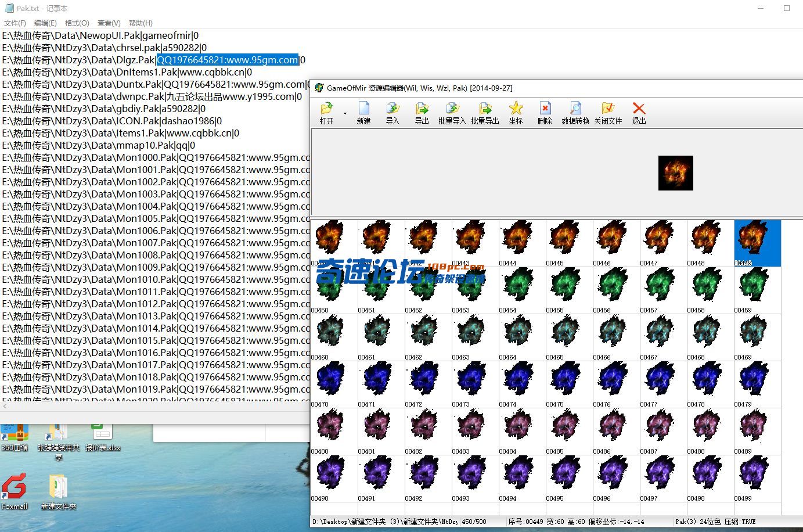Click the 压缩:TRUE status bar entry
The image size is (803, 532).
[740, 522]
